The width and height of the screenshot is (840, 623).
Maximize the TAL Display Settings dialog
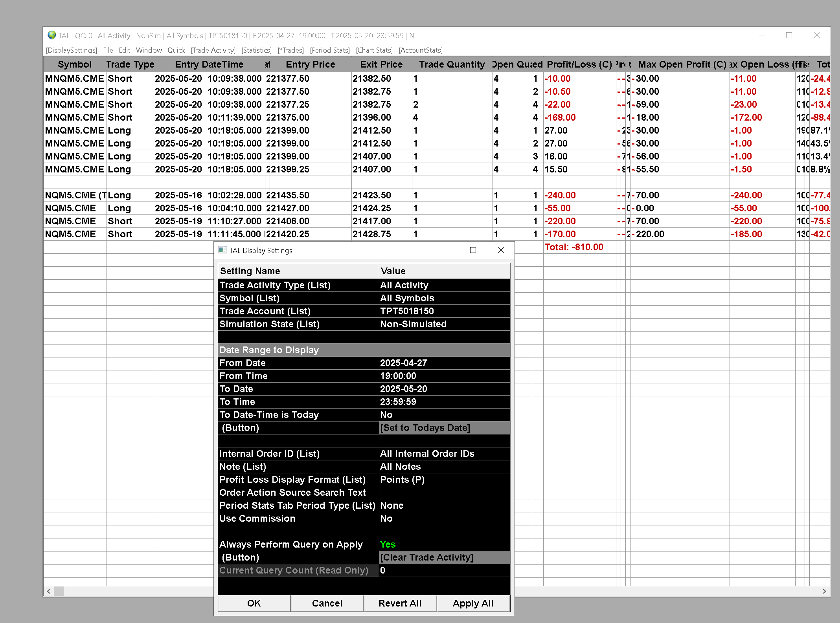[x=473, y=250]
